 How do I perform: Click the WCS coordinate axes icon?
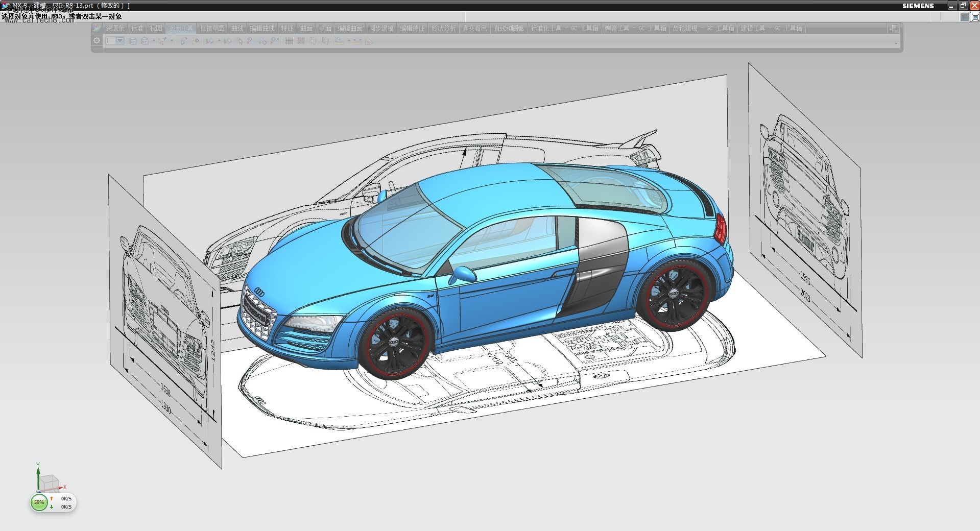162,41
